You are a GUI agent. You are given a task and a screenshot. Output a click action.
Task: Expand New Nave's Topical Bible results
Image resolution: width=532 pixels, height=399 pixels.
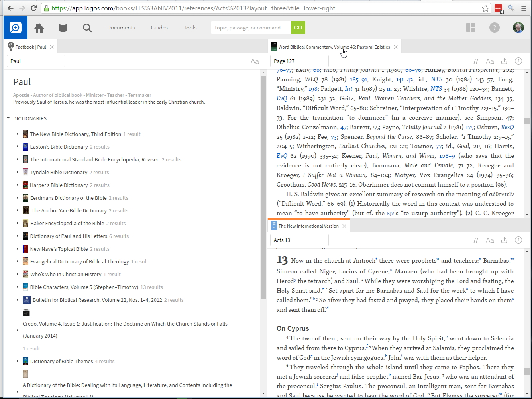point(17,249)
